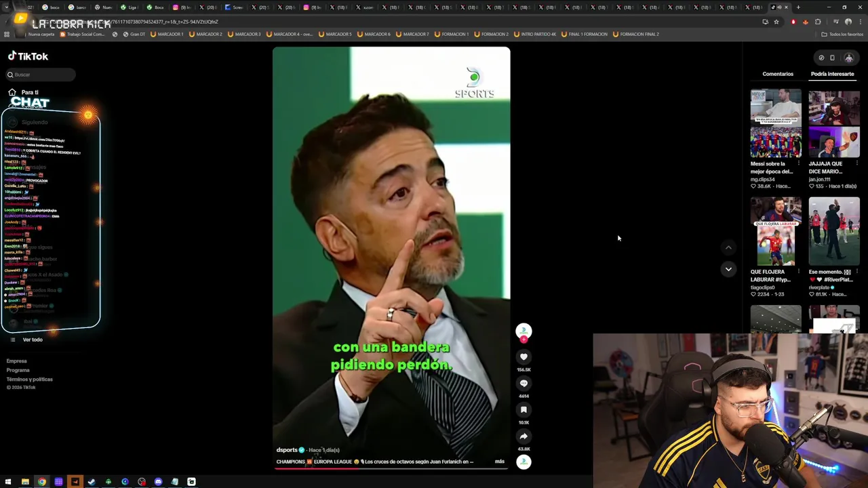The width and height of the screenshot is (868, 488).
Task: Open the mg.clips34 account link
Action: coord(763,179)
